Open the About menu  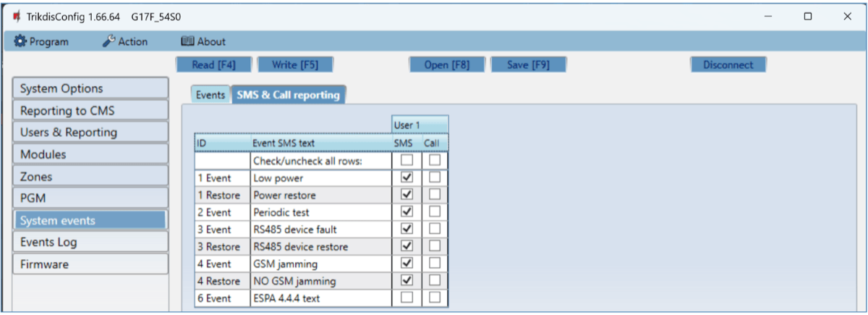203,41
